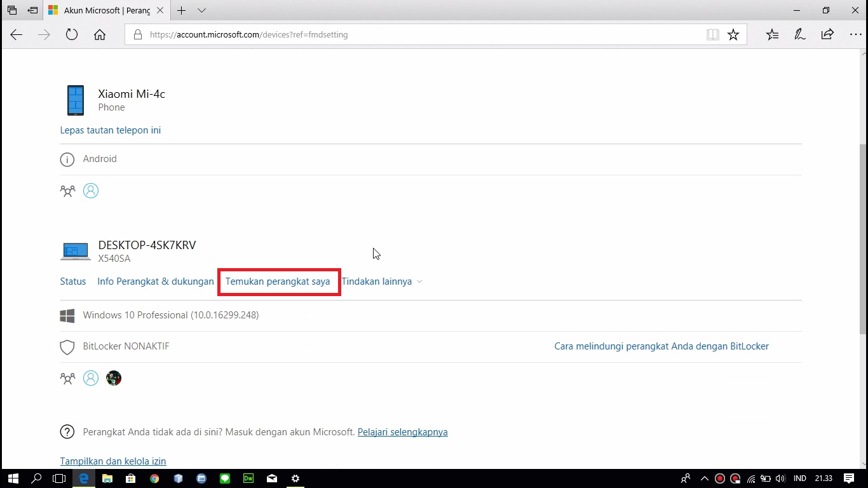Click Lepas tautan telepon ini link

coord(111,130)
